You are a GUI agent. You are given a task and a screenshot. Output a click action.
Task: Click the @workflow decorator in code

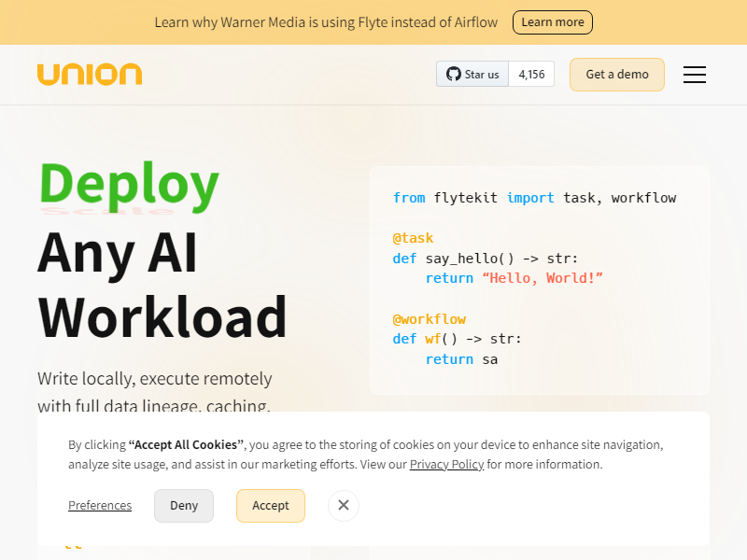tap(429, 319)
